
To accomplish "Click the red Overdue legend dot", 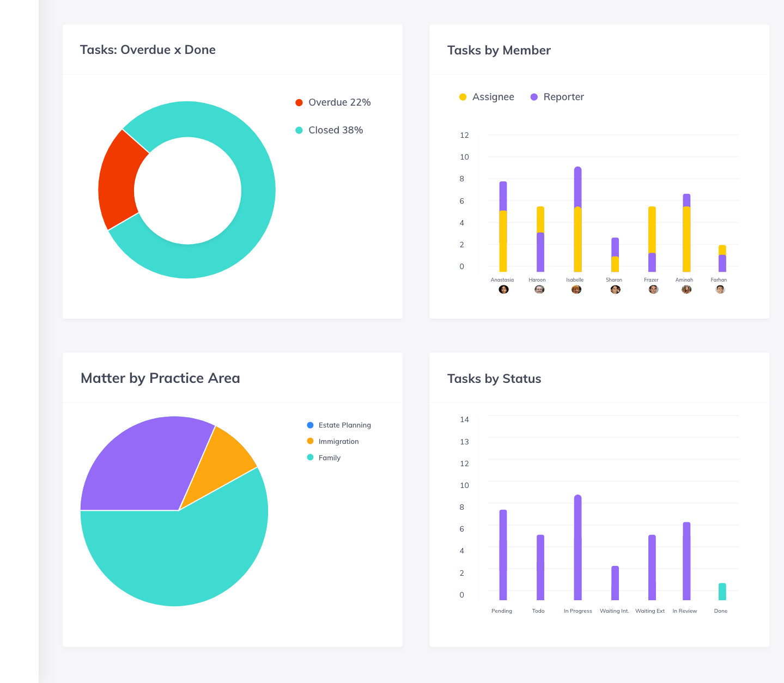I will point(298,102).
